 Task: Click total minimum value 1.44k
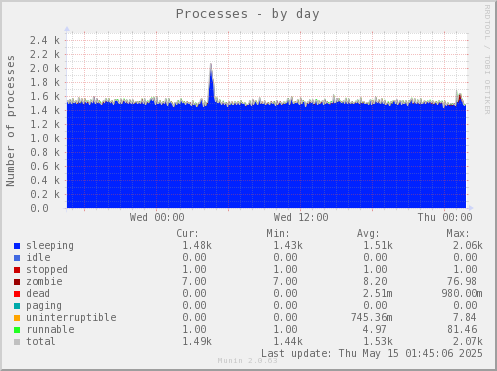288,341
